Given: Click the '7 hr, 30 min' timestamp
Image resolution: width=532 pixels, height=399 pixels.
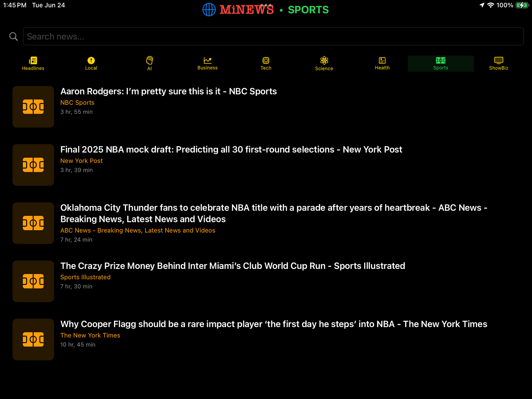Looking at the screenshot, I should [x=76, y=286].
